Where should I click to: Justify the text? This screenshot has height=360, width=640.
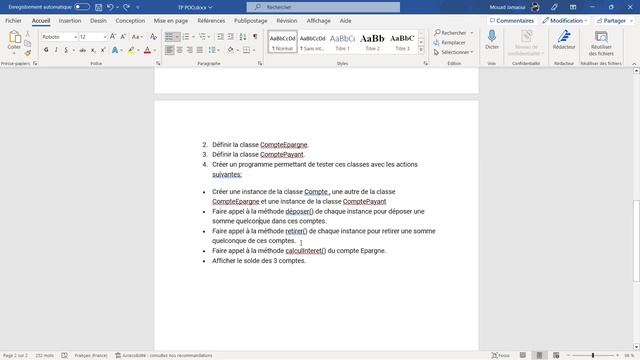200,50
